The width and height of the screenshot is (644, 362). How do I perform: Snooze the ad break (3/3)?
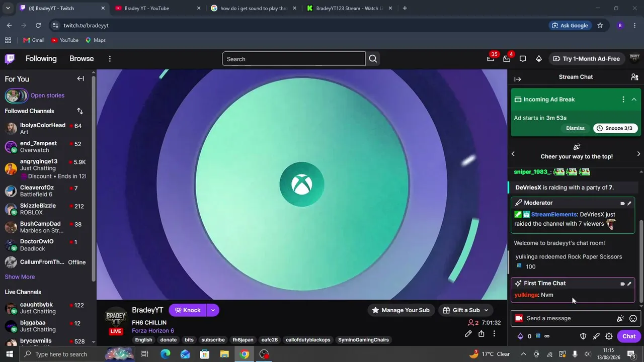(x=615, y=128)
